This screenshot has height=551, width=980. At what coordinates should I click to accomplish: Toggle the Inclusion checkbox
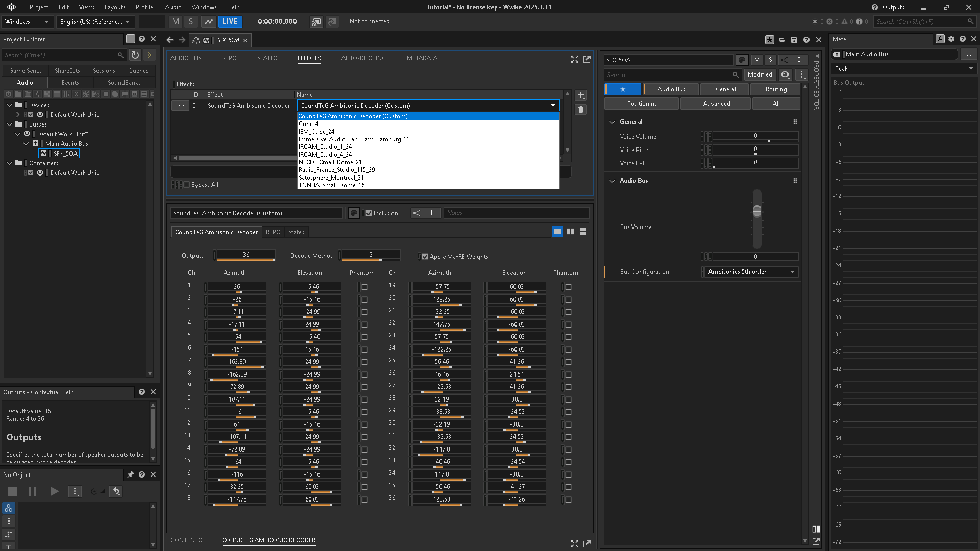coord(369,213)
